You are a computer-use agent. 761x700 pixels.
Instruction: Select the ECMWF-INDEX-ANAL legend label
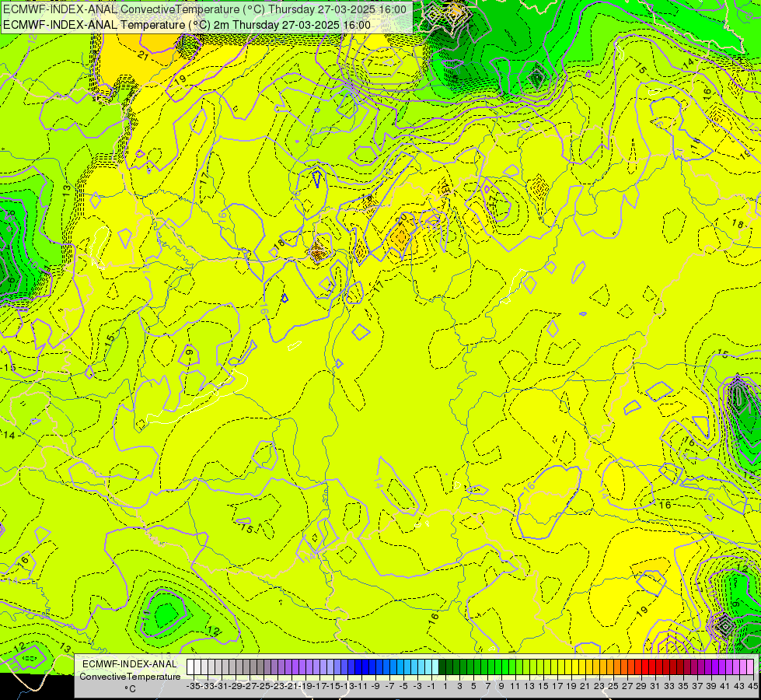click(x=130, y=664)
